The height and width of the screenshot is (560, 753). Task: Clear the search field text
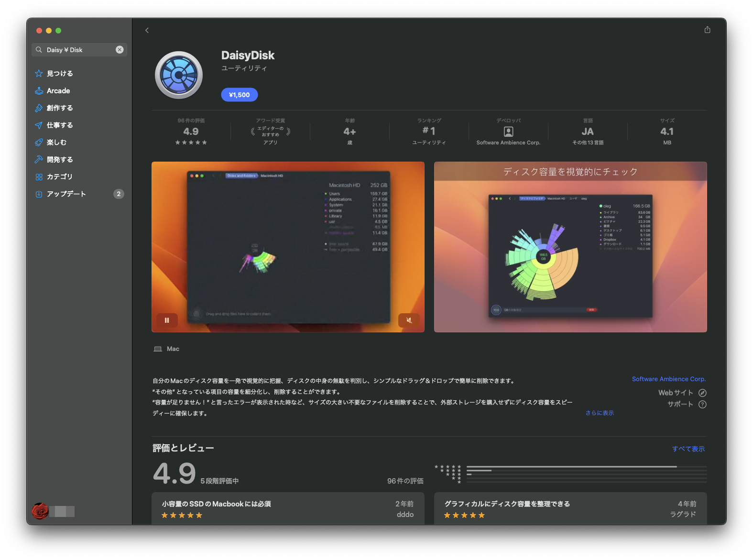coord(120,50)
